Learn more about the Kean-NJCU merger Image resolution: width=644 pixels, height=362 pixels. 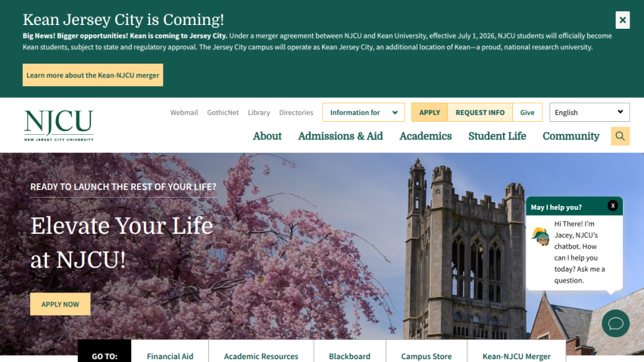[x=93, y=75]
